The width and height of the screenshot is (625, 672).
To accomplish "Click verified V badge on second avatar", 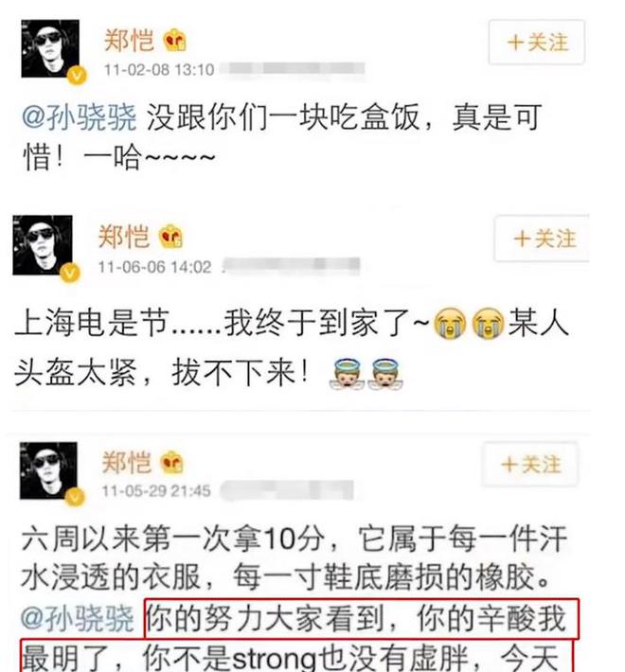I will (x=70, y=273).
